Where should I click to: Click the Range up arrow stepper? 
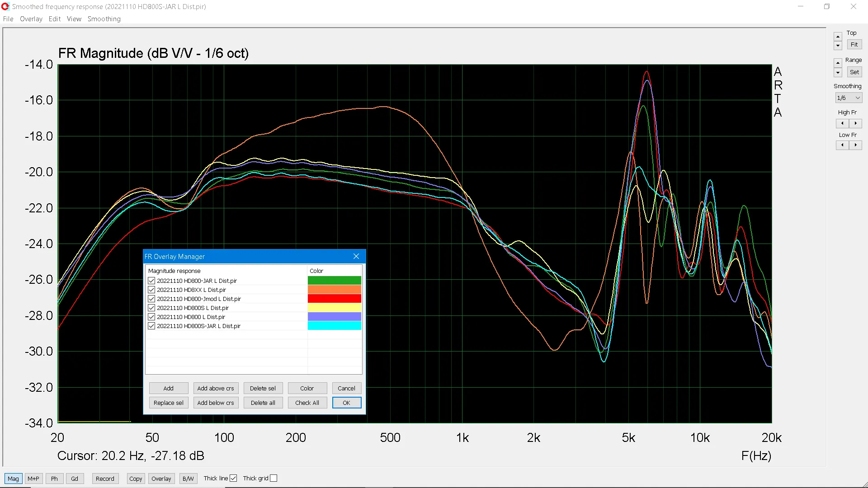[x=838, y=63]
